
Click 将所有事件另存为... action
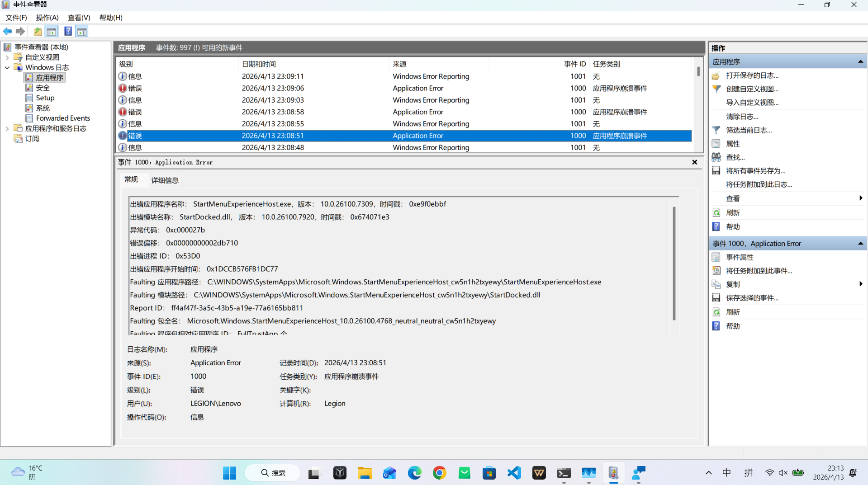pos(755,171)
